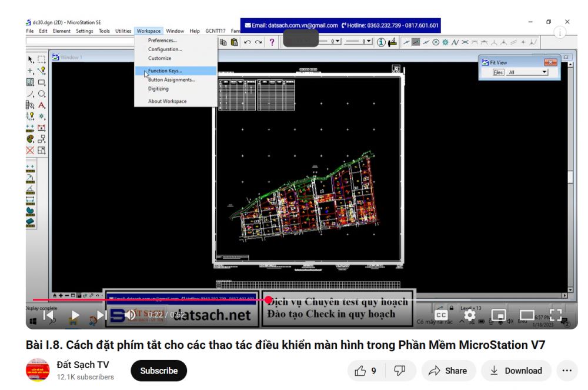This screenshot has width=588, height=390.
Task: Click the Paste clipboard icon
Action: (x=235, y=42)
